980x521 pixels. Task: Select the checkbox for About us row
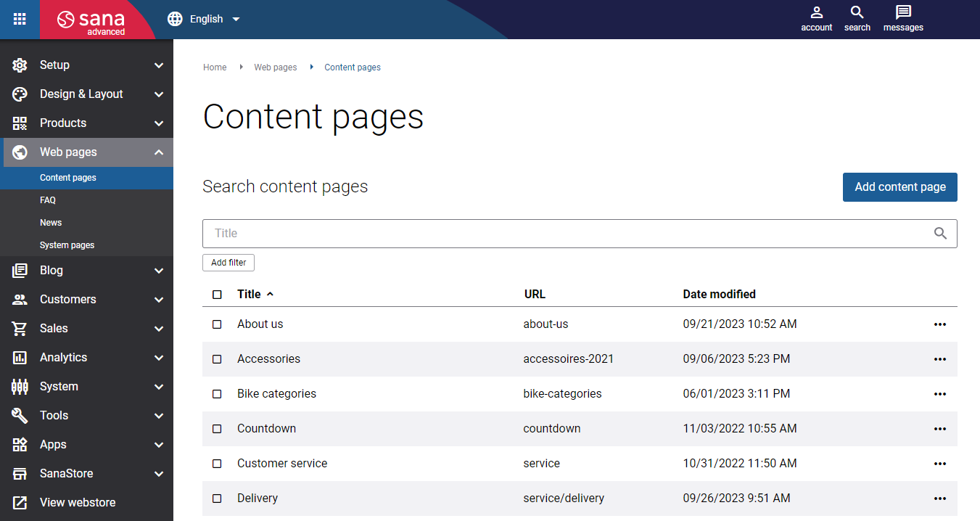217,324
